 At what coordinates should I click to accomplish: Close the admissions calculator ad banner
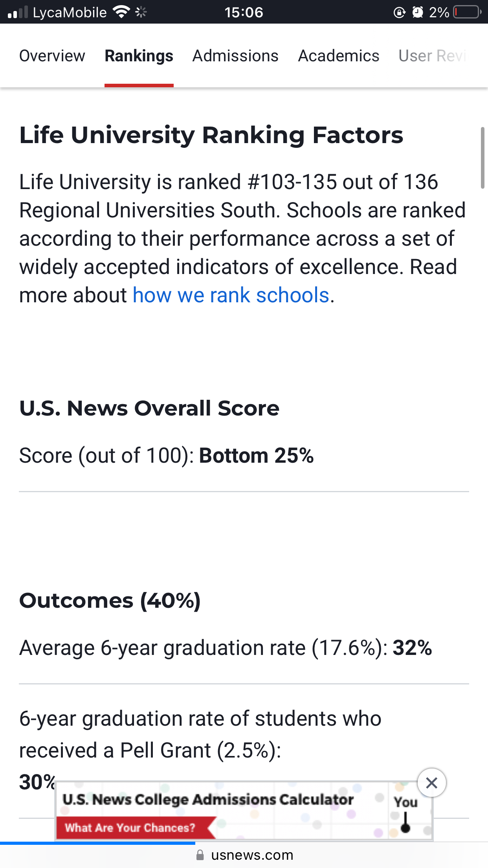click(431, 783)
